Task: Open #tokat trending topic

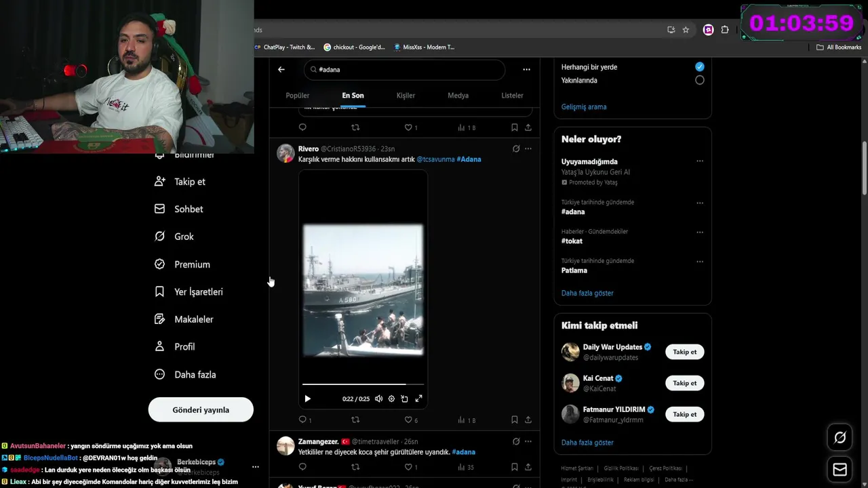Action: (x=572, y=241)
